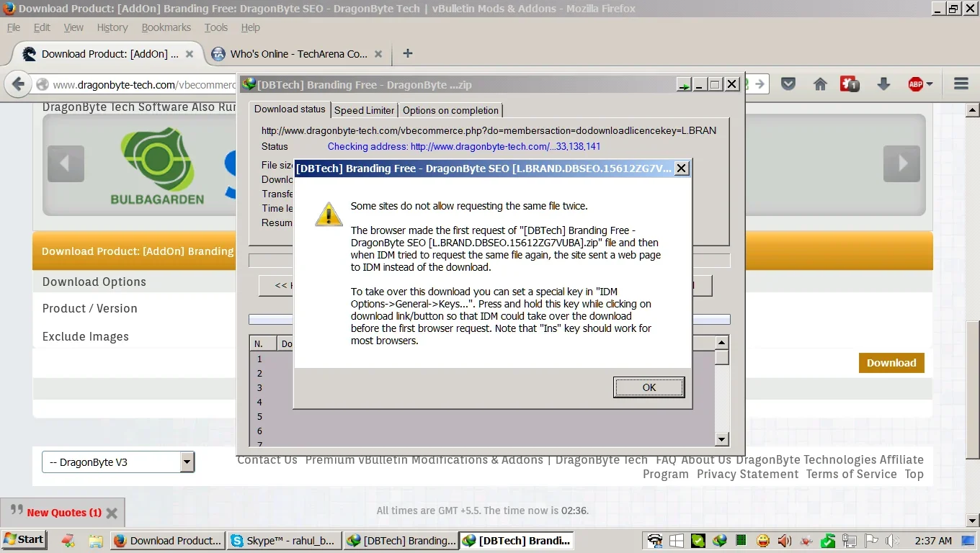The image size is (980, 553).
Task: Click the yellow smiley messenger tray icon
Action: [763, 541]
